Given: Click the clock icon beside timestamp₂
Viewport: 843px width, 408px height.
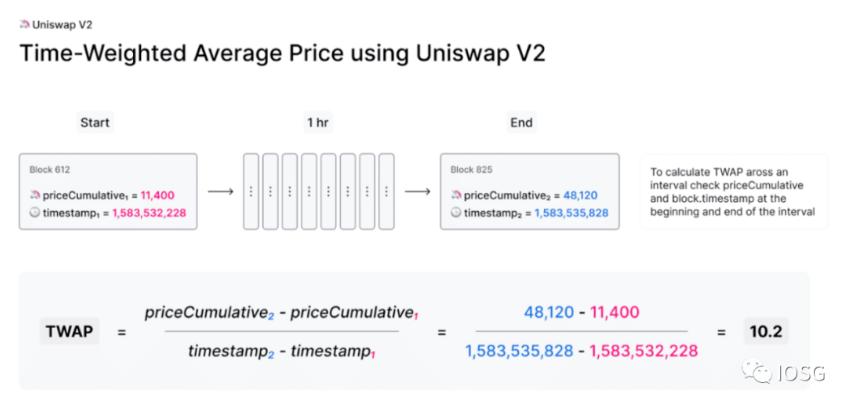Looking at the screenshot, I should pyautogui.click(x=457, y=213).
